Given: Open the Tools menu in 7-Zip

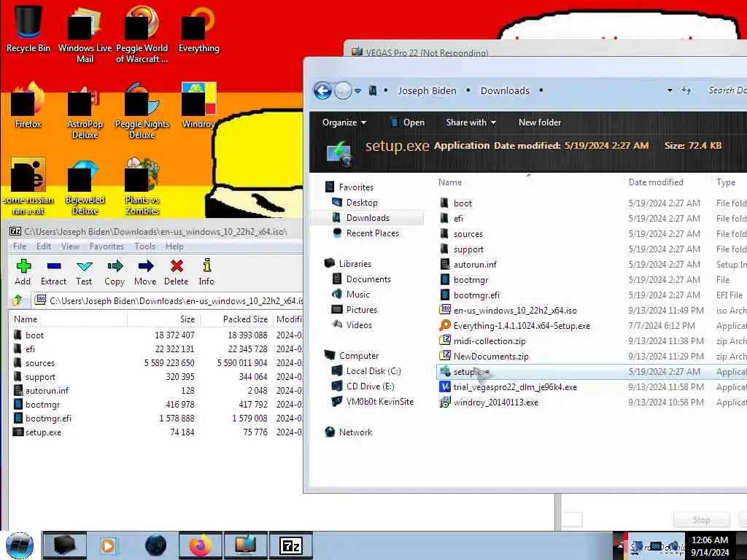Looking at the screenshot, I should coord(145,246).
